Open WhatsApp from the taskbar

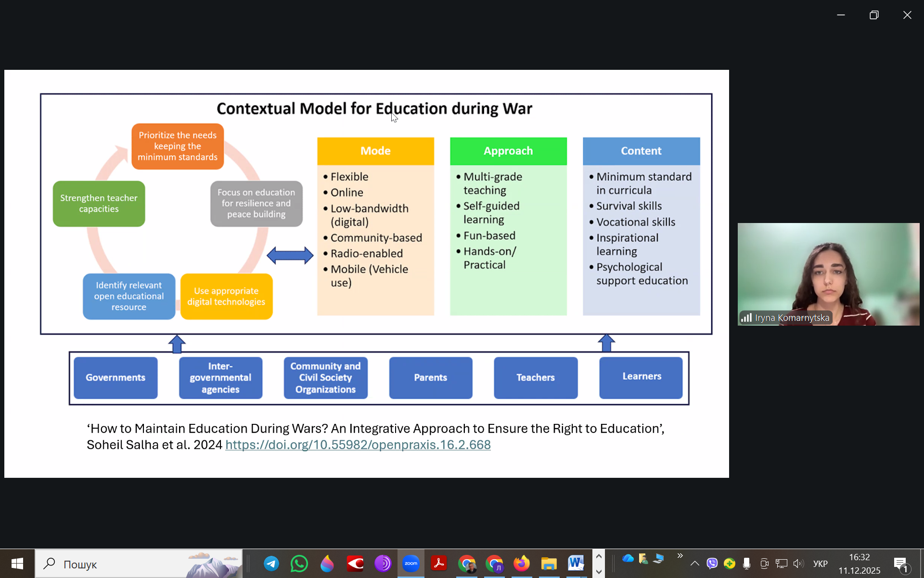[x=299, y=564]
